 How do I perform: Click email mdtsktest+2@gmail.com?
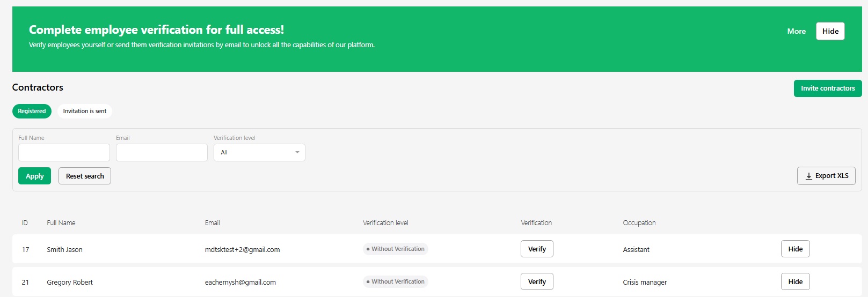pos(242,249)
